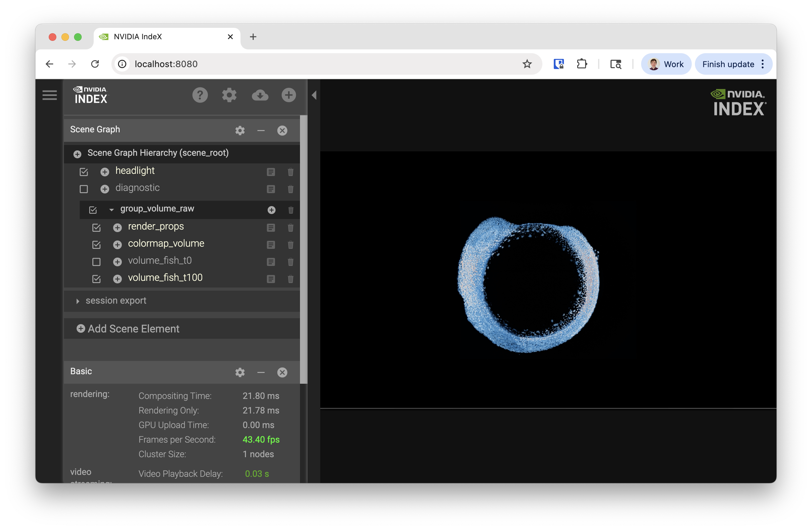Uncheck the headlight checkbox
Screen dimensions: 812x530
coord(84,172)
